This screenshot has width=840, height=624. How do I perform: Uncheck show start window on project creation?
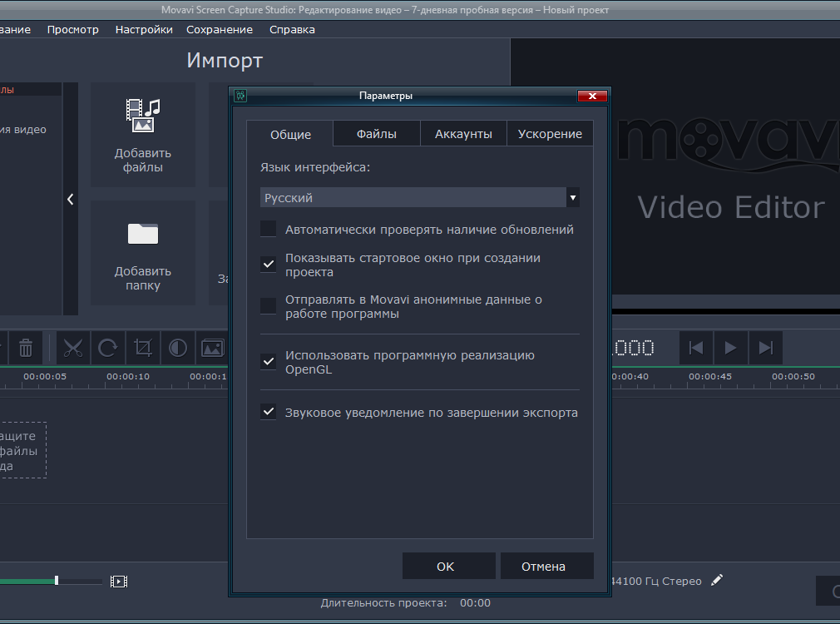pos(269,265)
